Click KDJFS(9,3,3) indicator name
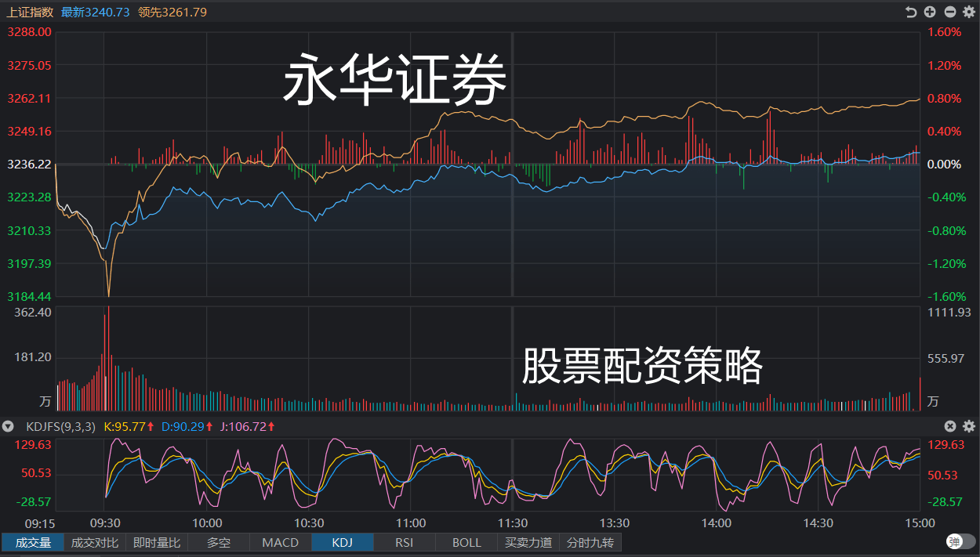Image resolution: width=980 pixels, height=557 pixels. tap(61, 427)
